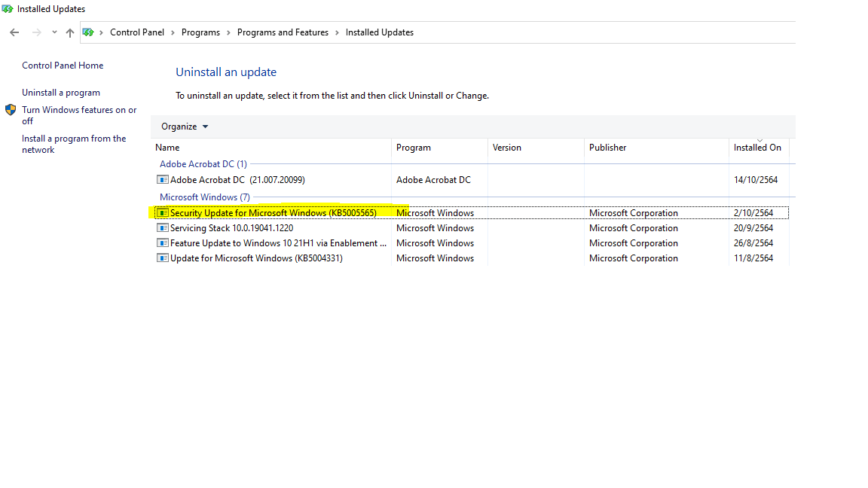Click Adobe Acrobat DC program cell
The width and height of the screenshot is (868, 488).
(433, 180)
